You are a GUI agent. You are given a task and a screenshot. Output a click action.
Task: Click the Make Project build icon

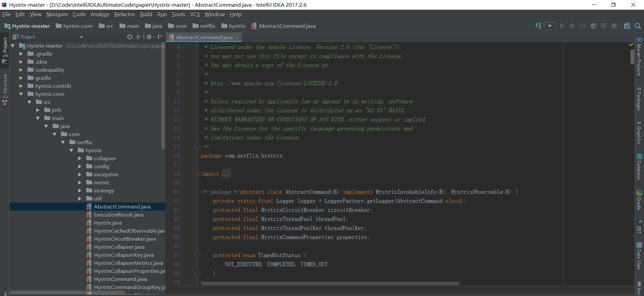538,26
